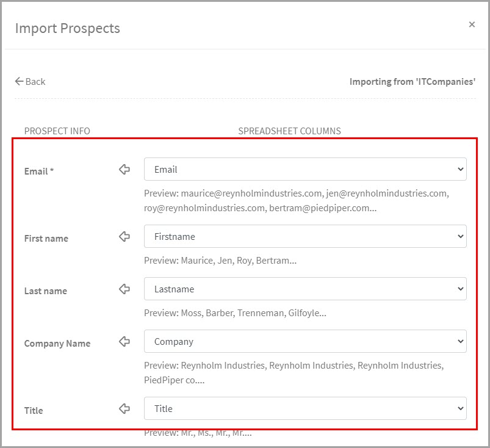Click the arrow icon next to First name
Viewport: 490px width, 448px height.
tap(124, 237)
